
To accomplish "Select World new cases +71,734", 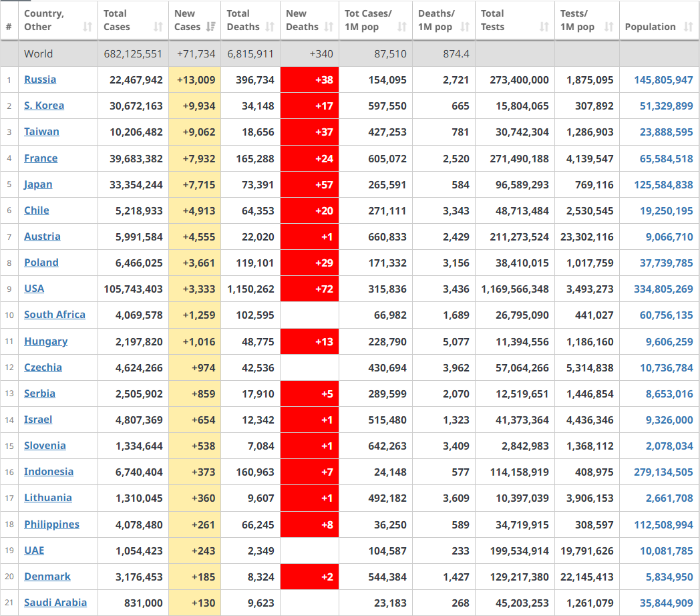I will click(x=196, y=54).
